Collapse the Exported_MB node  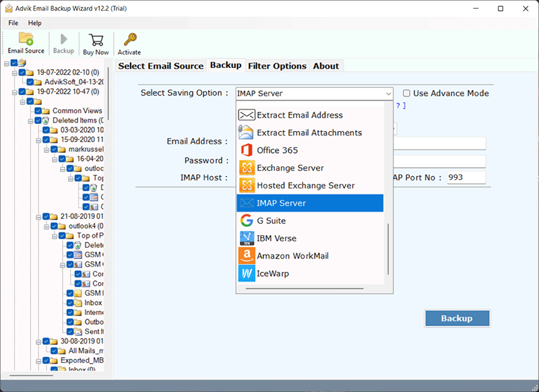click(x=38, y=361)
